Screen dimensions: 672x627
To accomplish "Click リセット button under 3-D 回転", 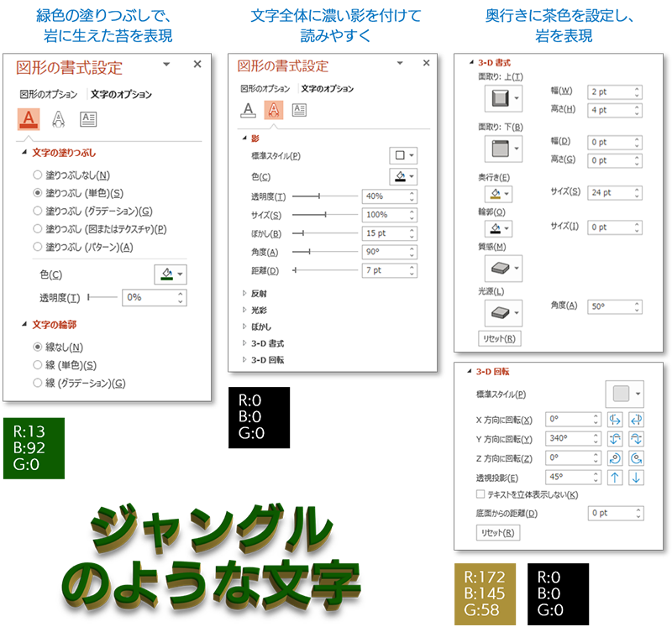I will pyautogui.click(x=497, y=533).
